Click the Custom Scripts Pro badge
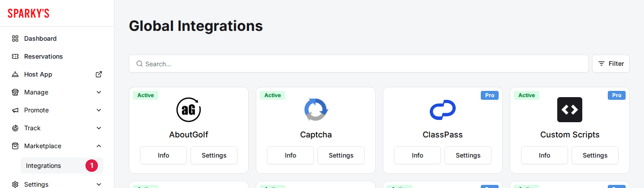Image resolution: width=644 pixels, height=188 pixels. 617,95
